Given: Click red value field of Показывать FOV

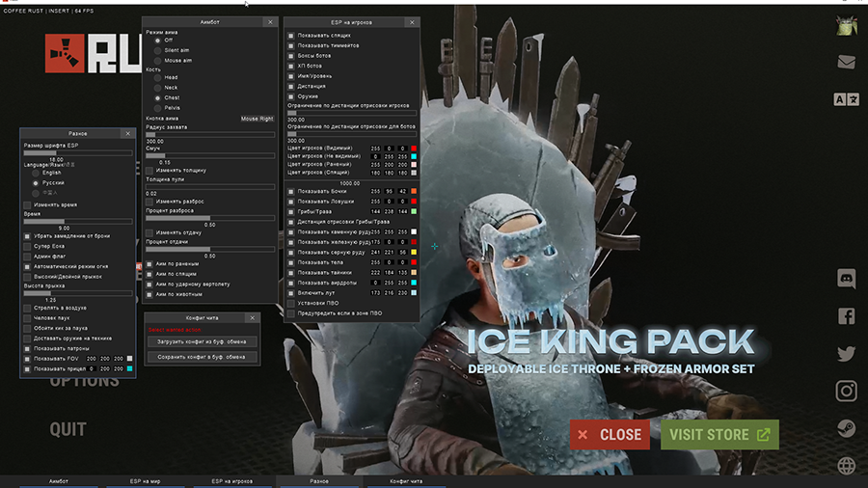Looking at the screenshot, I should (92, 359).
